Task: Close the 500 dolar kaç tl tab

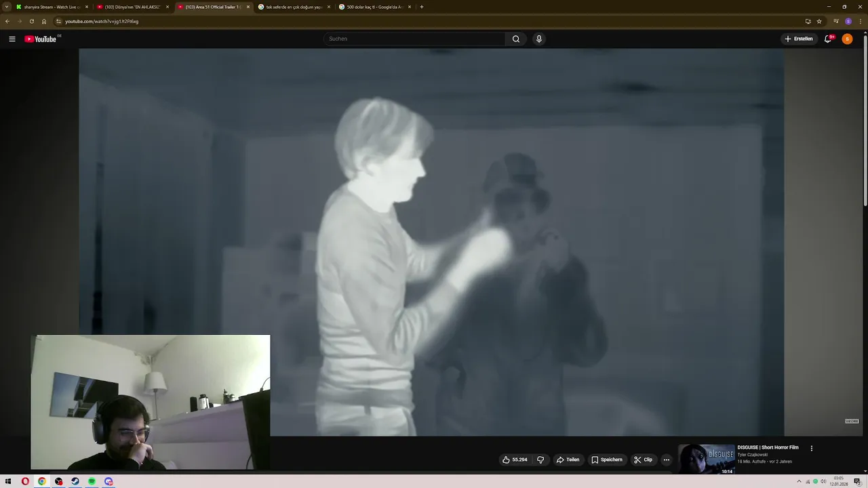Action: coord(410,7)
